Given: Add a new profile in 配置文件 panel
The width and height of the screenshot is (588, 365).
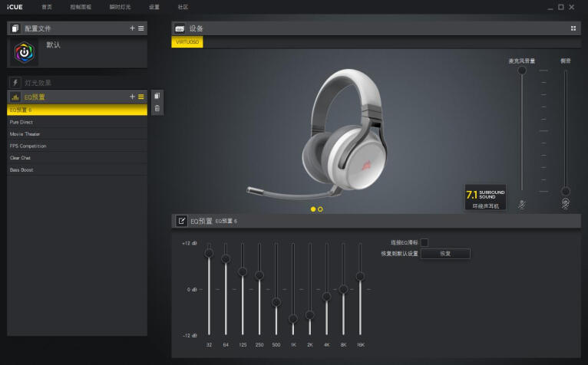Looking at the screenshot, I should click(x=132, y=28).
